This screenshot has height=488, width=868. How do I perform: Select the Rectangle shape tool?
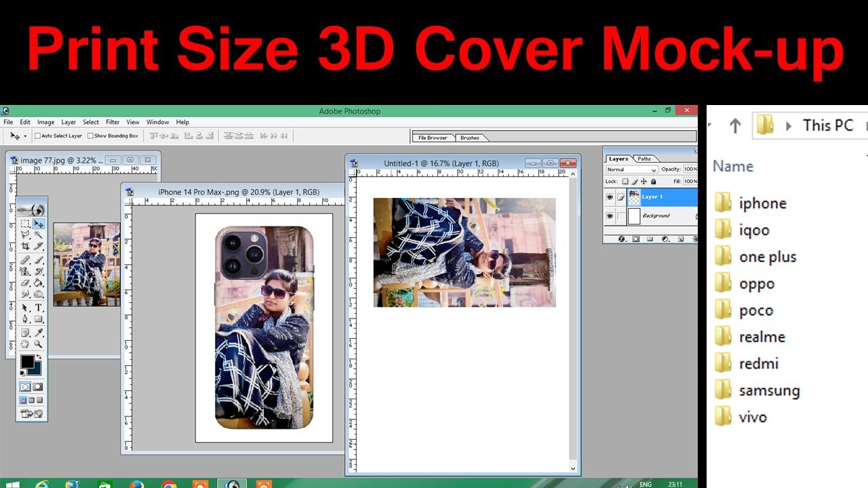click(39, 319)
